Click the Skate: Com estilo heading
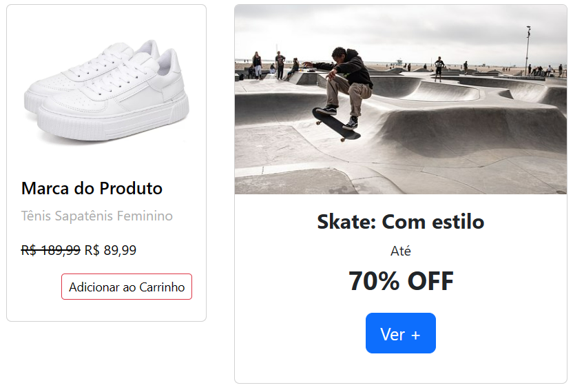 [x=400, y=222]
